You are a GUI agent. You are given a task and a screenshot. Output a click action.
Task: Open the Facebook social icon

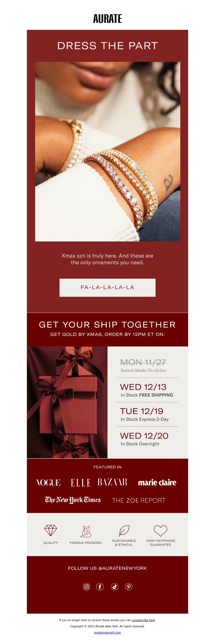[x=100, y=587]
